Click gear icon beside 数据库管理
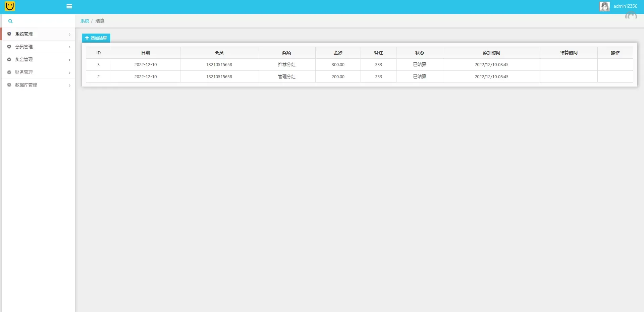 (x=9, y=85)
